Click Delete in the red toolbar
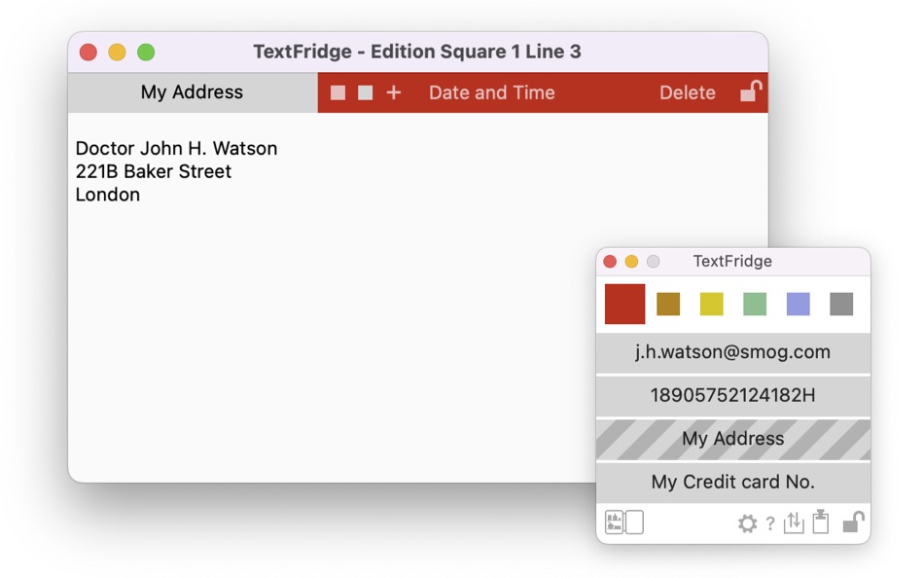The image size is (924, 578). [x=687, y=92]
